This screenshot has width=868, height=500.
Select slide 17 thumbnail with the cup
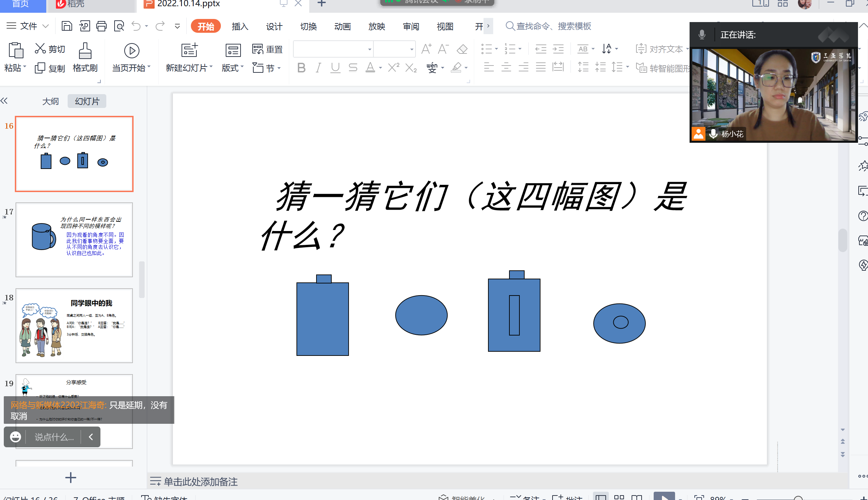click(x=74, y=240)
